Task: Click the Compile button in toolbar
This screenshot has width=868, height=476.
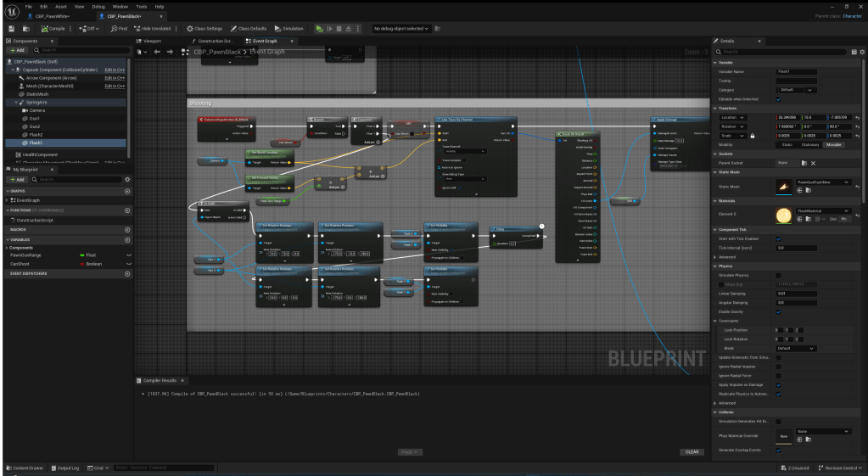Action: click(53, 28)
